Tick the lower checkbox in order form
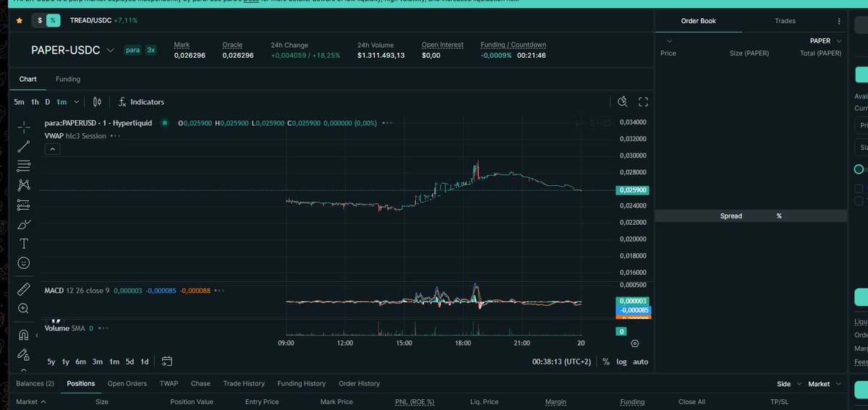Viewport: 868px width, 410px height. click(x=859, y=201)
